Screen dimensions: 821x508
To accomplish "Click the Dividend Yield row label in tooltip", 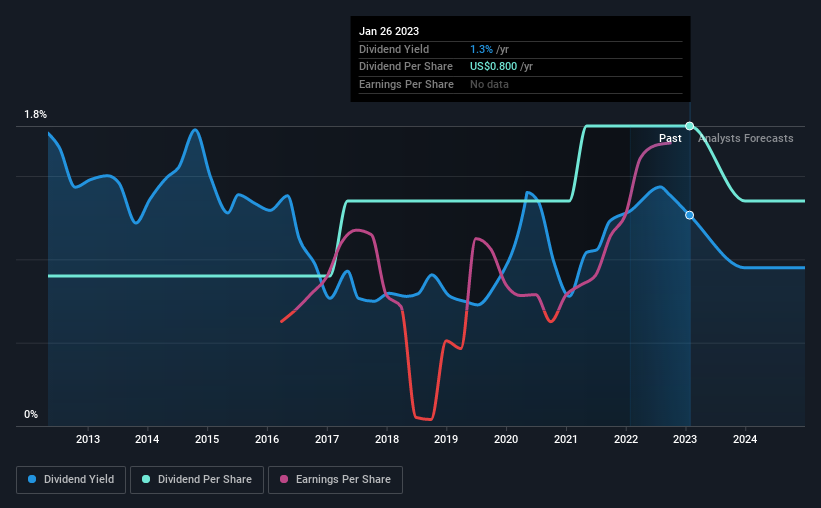I will [x=394, y=49].
